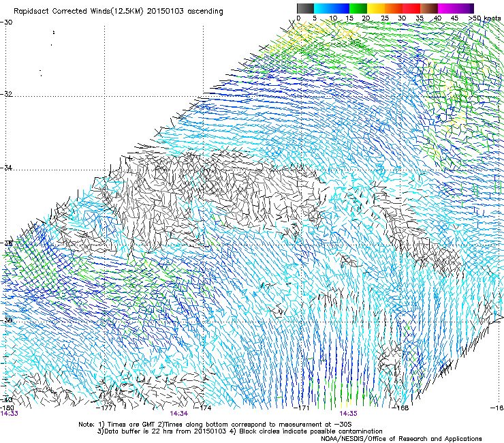The image size is (504, 443).
Task: Click the purple '14:33' time label
Action: coord(9,414)
